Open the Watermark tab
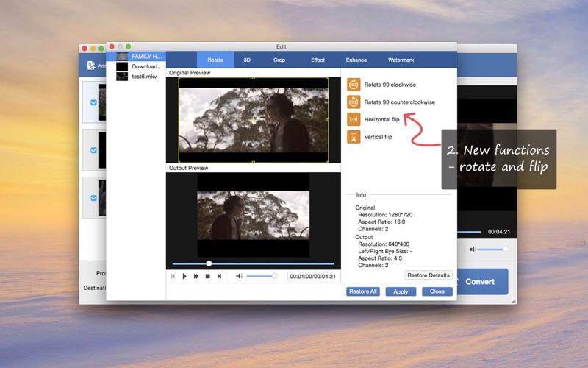 tap(401, 60)
